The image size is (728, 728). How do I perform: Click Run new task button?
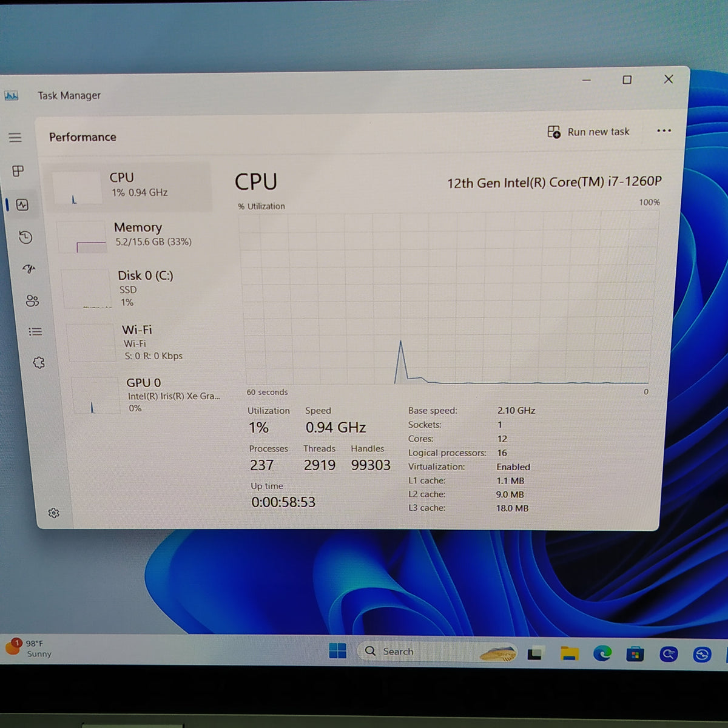[x=588, y=132]
